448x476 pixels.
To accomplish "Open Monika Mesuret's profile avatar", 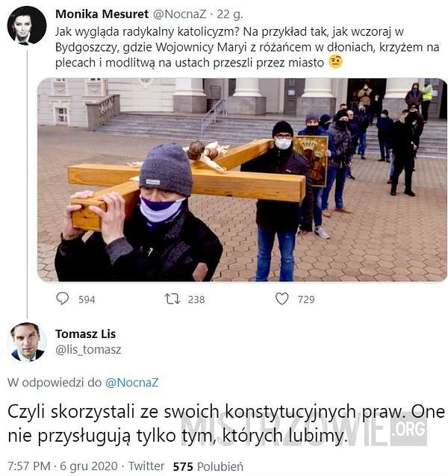I will (x=27, y=25).
